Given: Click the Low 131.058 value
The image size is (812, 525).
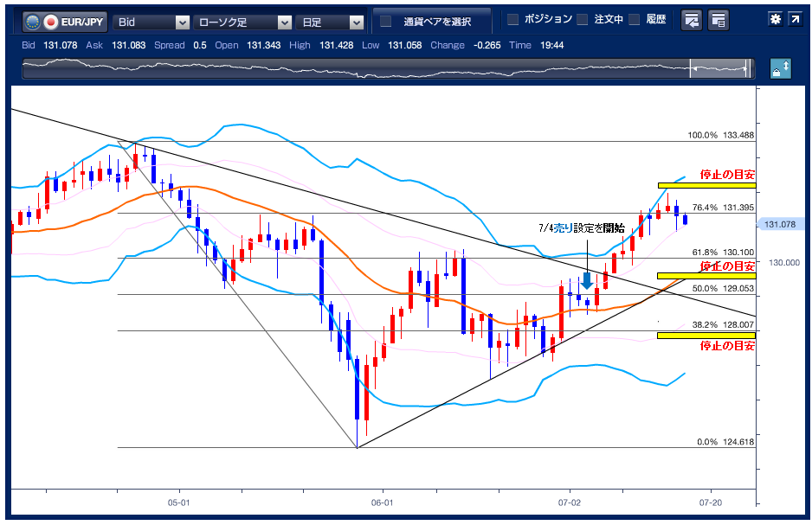Looking at the screenshot, I should point(405,45).
